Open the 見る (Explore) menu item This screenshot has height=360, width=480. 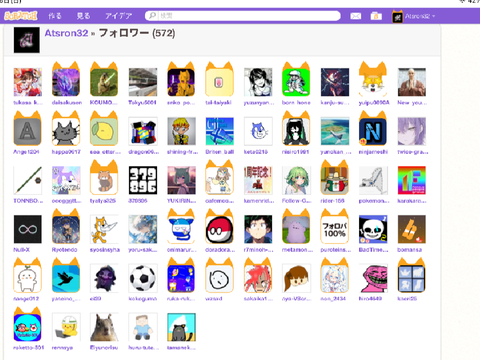tap(83, 16)
